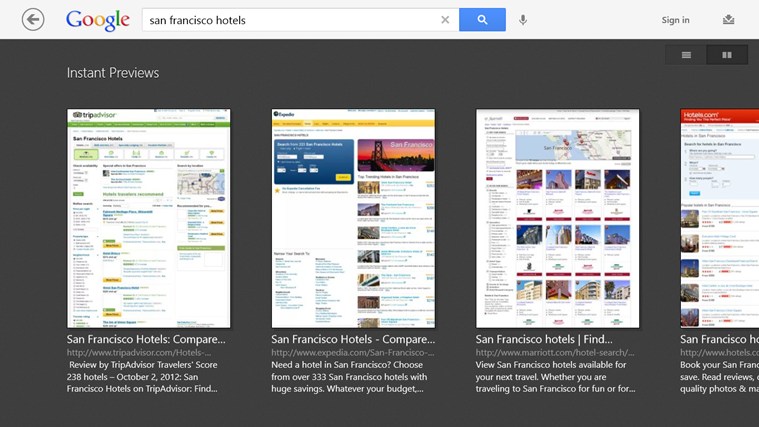Screen dimensions: 759x427
Task: Open the Google logo home link
Action: (x=98, y=20)
